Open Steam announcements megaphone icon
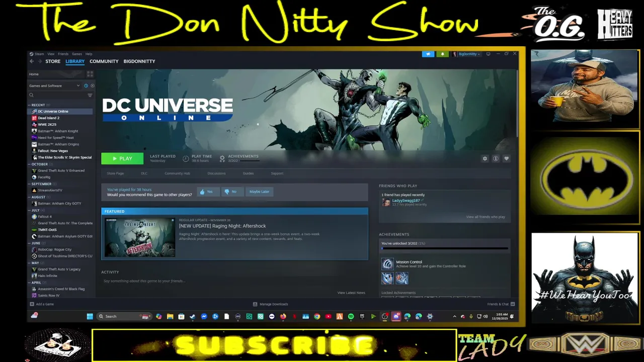The image size is (644, 362). [428, 54]
